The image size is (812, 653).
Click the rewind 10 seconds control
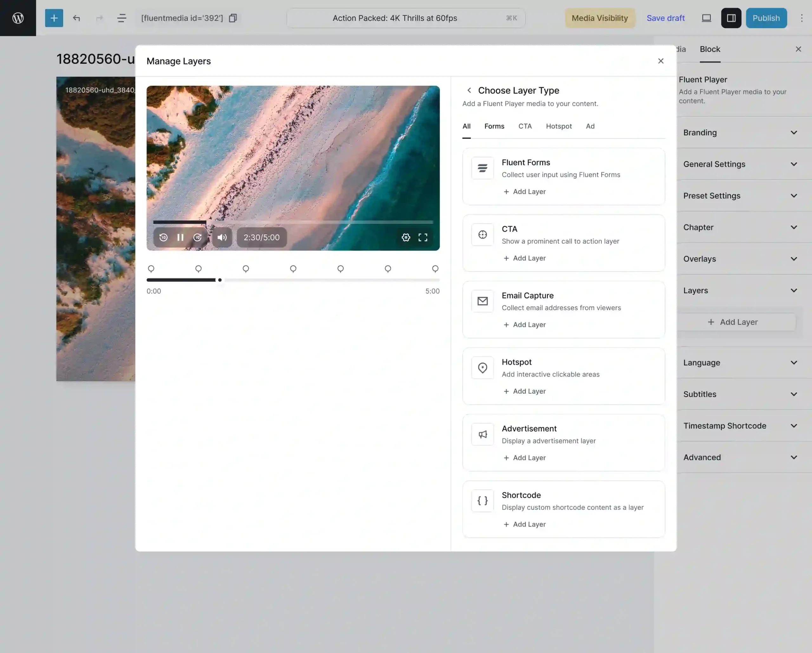(163, 237)
